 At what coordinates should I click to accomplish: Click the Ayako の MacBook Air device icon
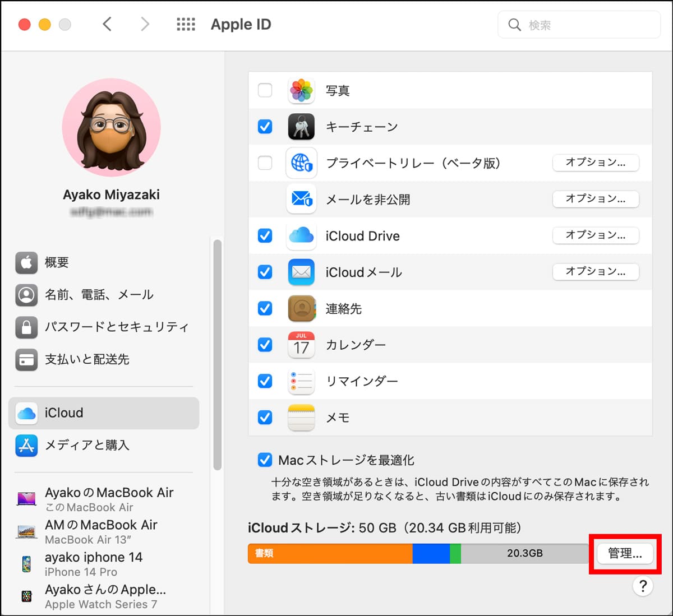26,499
